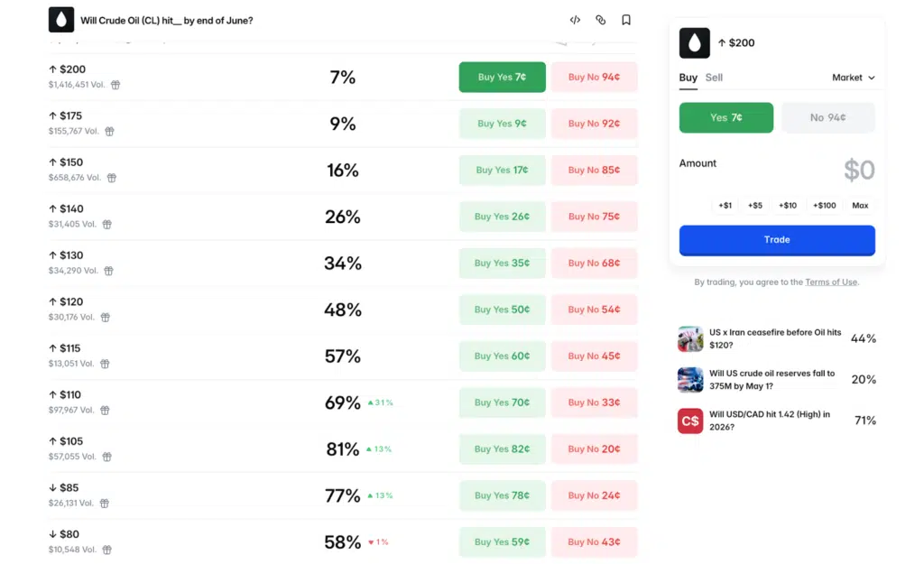Viewport: 924px width, 564px height.
Task: Click the oil drop icon in the header
Action: [61, 20]
